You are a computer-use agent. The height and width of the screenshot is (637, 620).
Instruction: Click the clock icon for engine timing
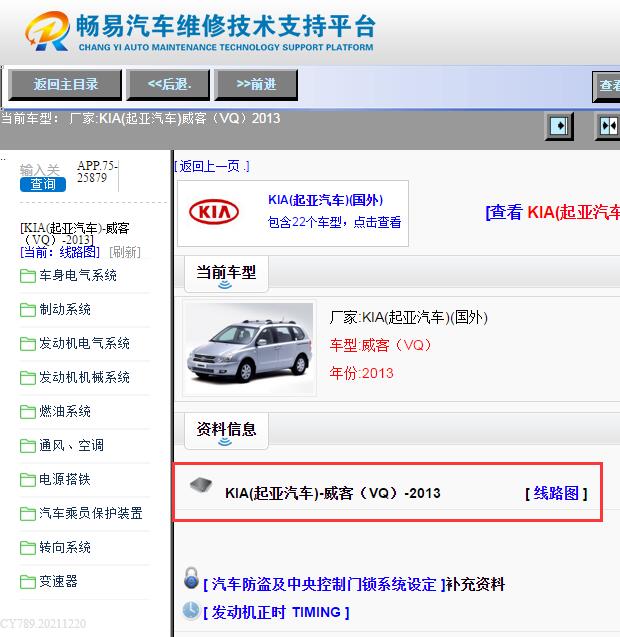[191, 610]
